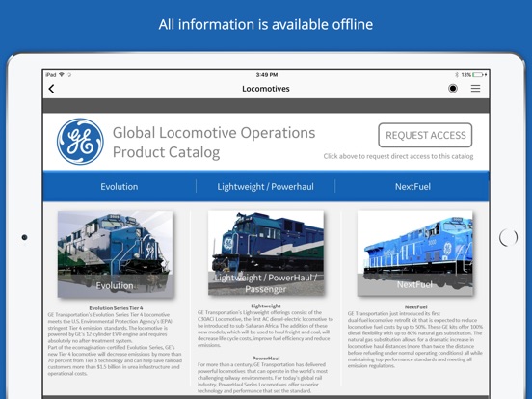Switch to the NextFuel tab
This screenshot has width=532, height=399.
tap(412, 187)
